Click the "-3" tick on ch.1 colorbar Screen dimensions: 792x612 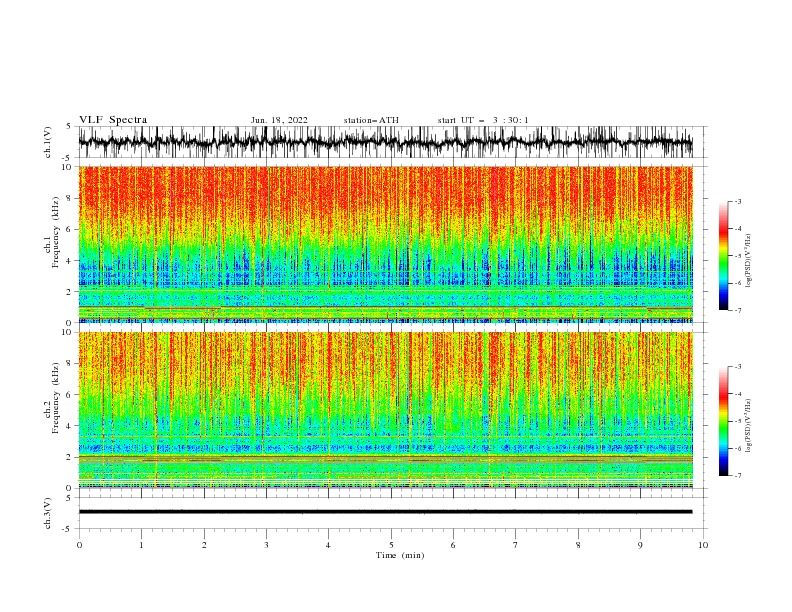pos(738,201)
